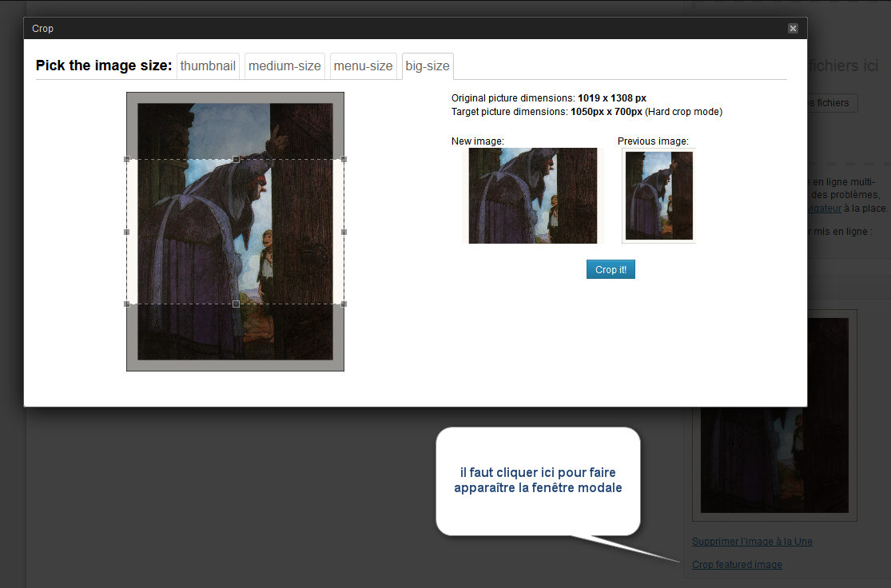Image resolution: width=891 pixels, height=588 pixels.
Task: Click the New image preview
Action: (x=533, y=196)
